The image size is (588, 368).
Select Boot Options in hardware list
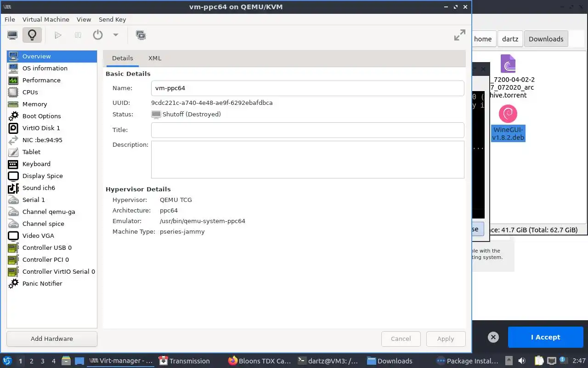pyautogui.click(x=52, y=116)
